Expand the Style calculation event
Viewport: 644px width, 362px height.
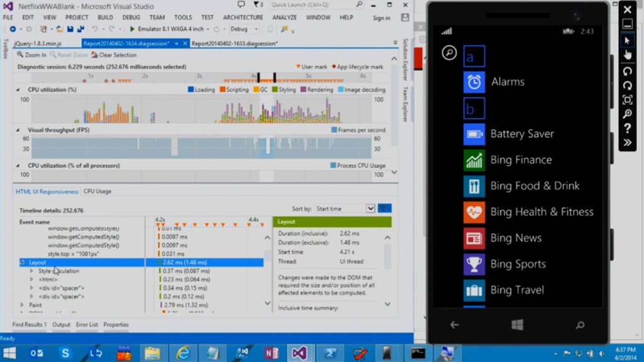[x=31, y=271]
